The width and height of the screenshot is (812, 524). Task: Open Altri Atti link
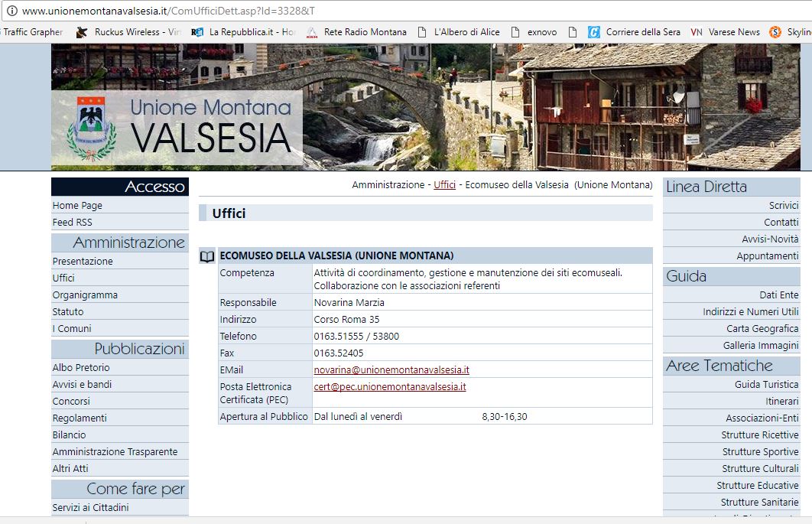click(x=70, y=469)
